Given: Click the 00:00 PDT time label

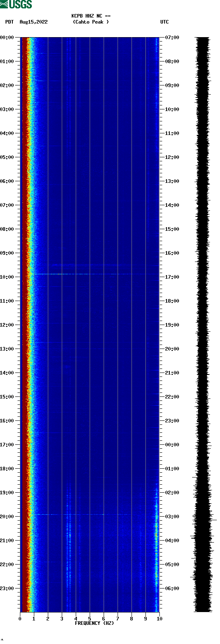Looking at the screenshot, I should pos(7,38).
